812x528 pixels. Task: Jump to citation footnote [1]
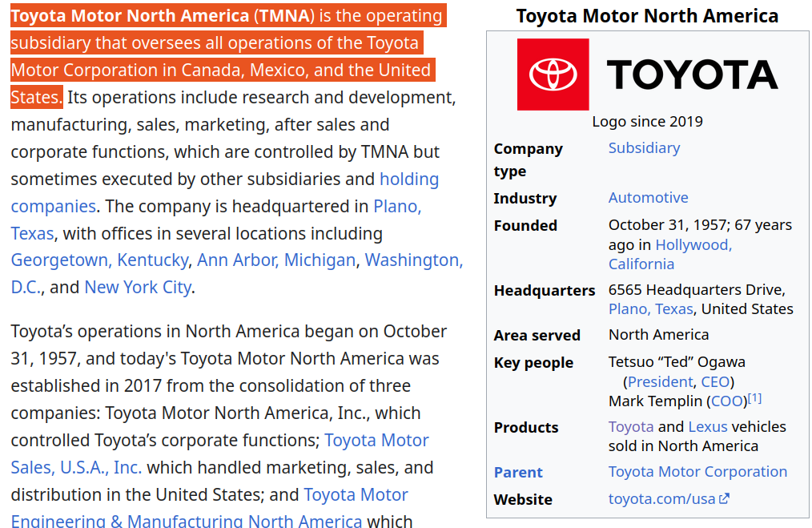(754, 398)
